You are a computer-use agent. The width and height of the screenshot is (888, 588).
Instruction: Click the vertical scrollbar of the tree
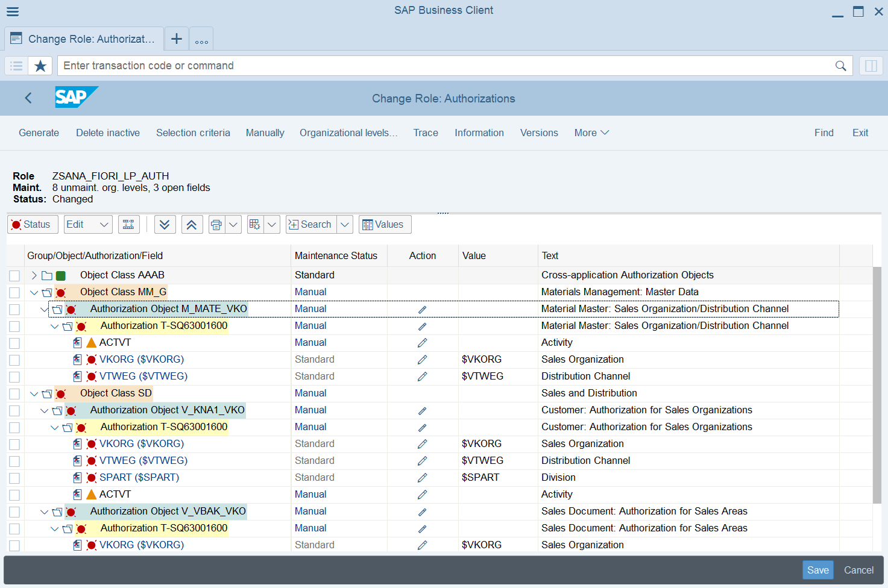(x=877, y=384)
